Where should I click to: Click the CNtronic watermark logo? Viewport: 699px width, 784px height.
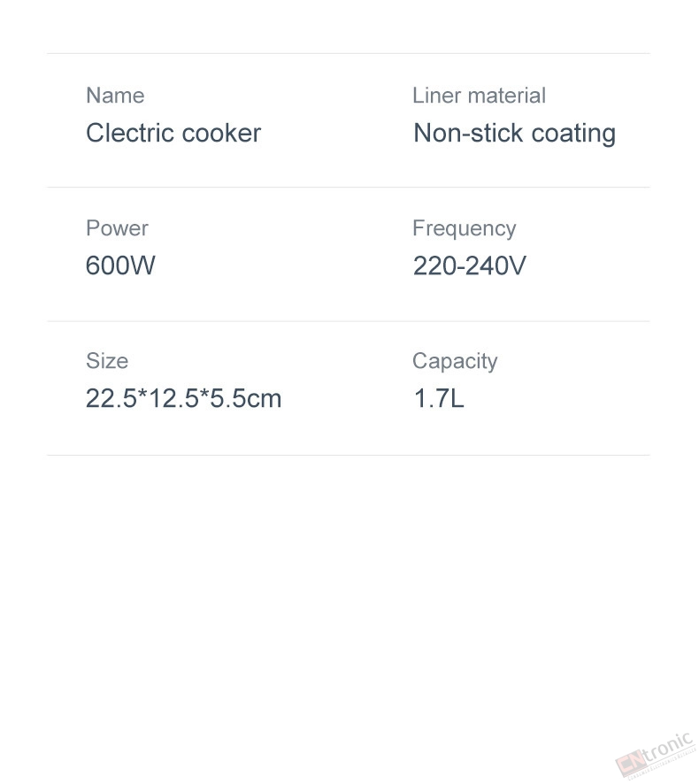pos(656,756)
